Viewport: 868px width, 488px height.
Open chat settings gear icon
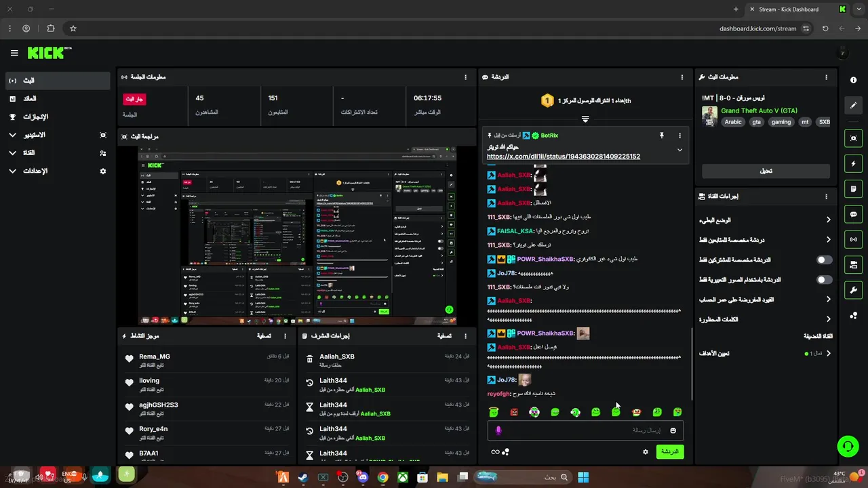click(645, 451)
